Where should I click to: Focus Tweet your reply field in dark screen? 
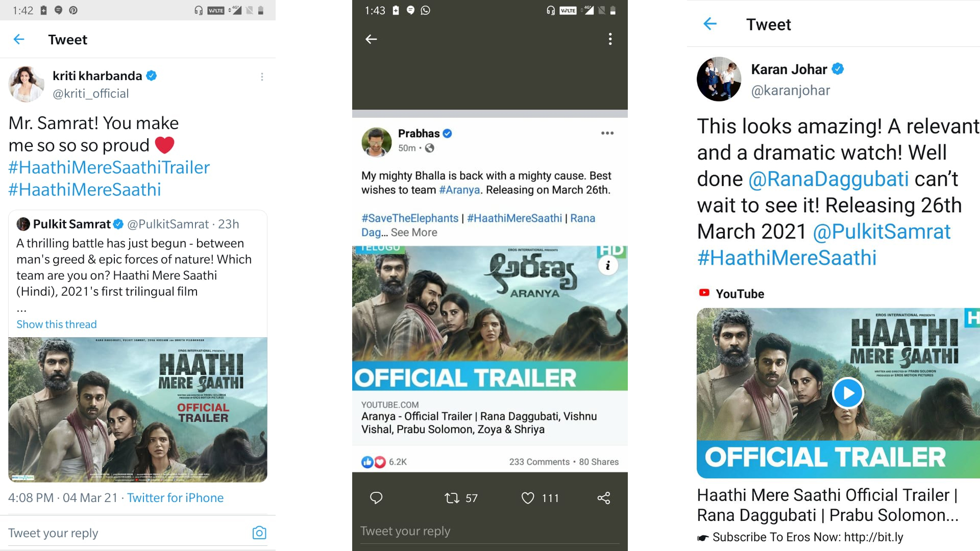(490, 531)
